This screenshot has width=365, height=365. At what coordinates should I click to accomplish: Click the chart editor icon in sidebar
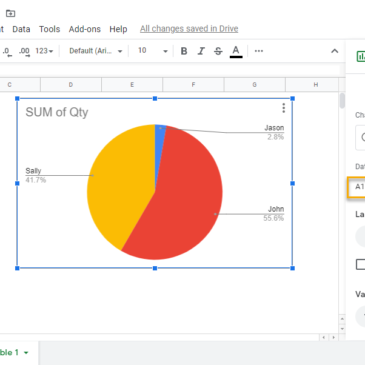click(361, 56)
